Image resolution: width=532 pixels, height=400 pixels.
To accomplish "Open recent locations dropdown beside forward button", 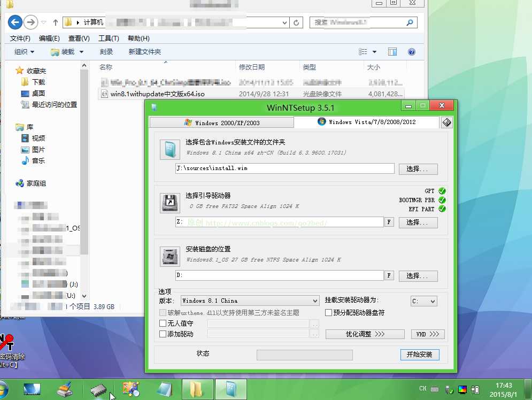I will [43, 23].
